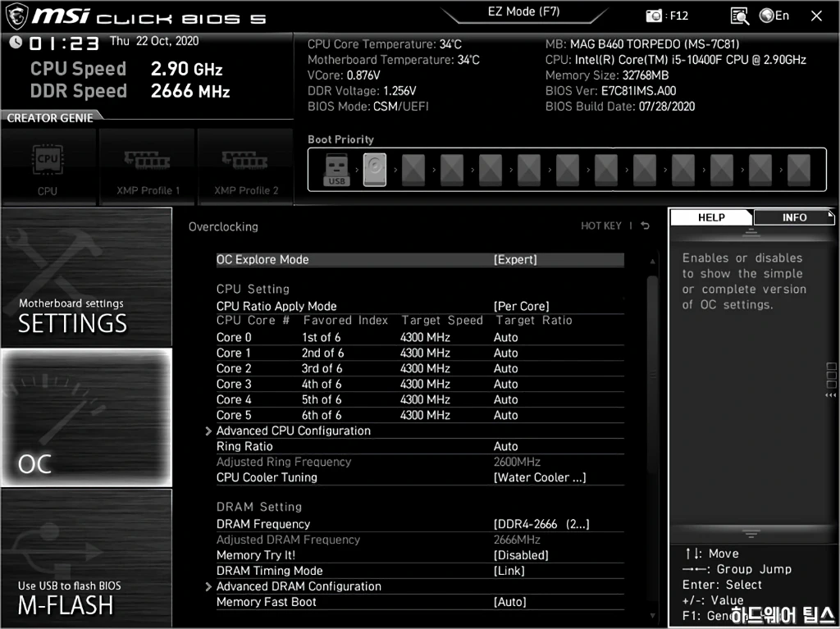Set Core 0 target ratio Auto field

pyautogui.click(x=505, y=337)
